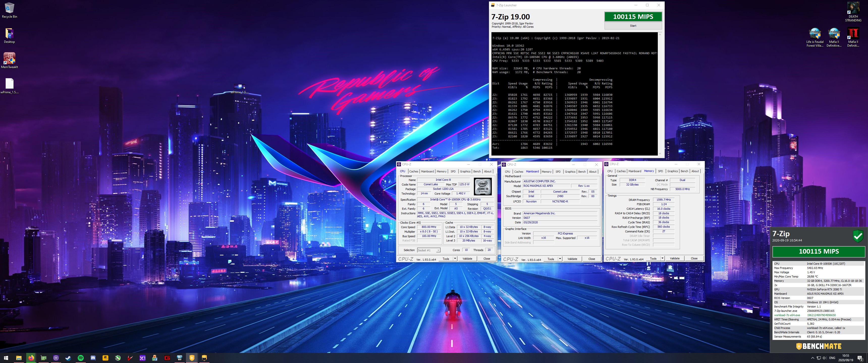The height and width of the screenshot is (363, 868).
Task: Click the workload-7z-x64.exe row in BenchMate
Action: coord(819,315)
